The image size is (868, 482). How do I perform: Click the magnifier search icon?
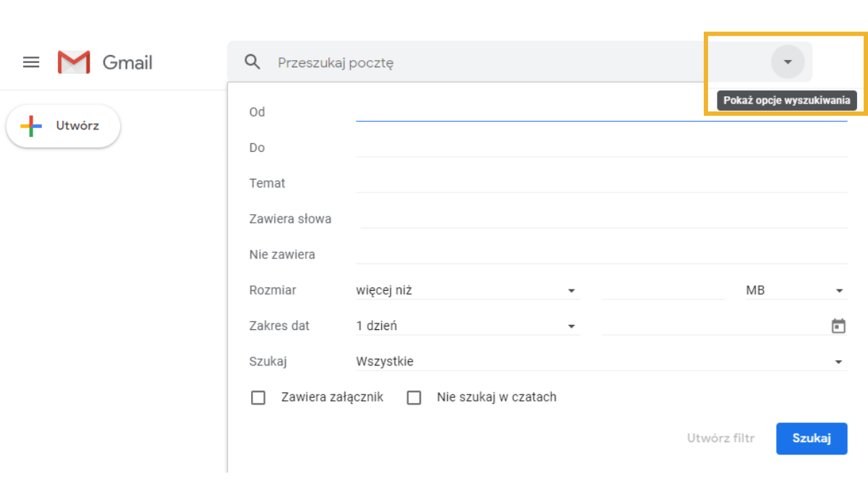tap(252, 62)
